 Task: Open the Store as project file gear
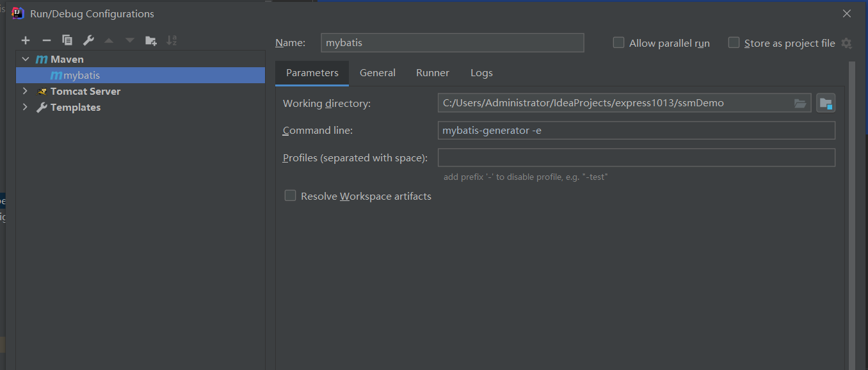click(x=846, y=44)
